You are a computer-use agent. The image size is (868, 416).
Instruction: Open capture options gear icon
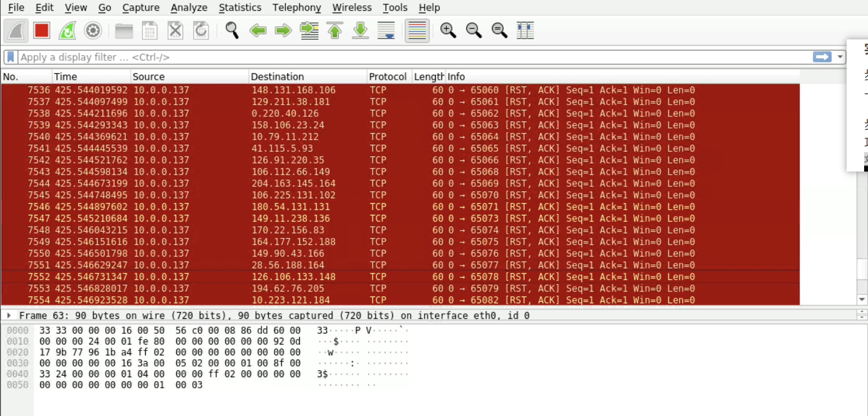click(x=93, y=31)
